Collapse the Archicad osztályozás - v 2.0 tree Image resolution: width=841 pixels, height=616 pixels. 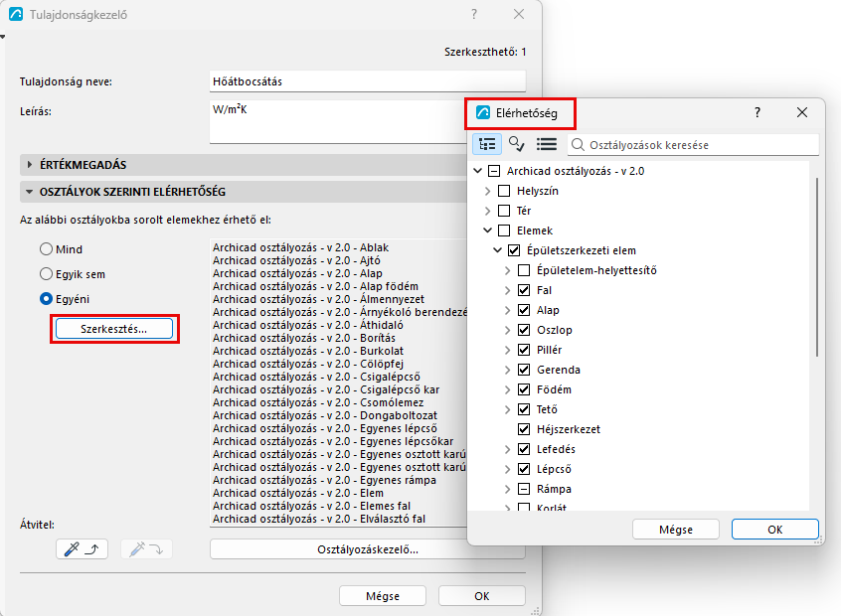pyautogui.click(x=478, y=171)
